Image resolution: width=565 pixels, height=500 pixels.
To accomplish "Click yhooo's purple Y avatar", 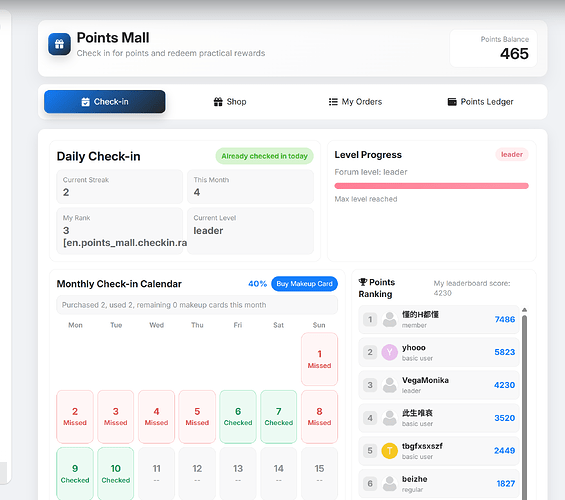I will click(390, 352).
